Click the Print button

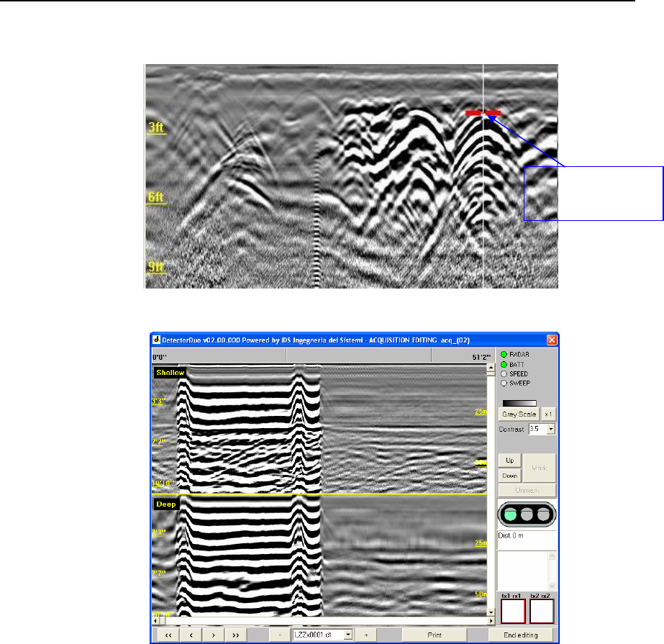click(435, 635)
